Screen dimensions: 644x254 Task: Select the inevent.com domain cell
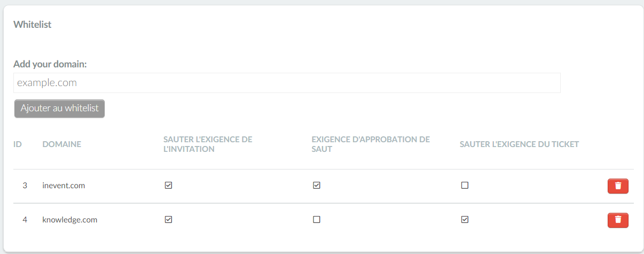pyautogui.click(x=64, y=186)
